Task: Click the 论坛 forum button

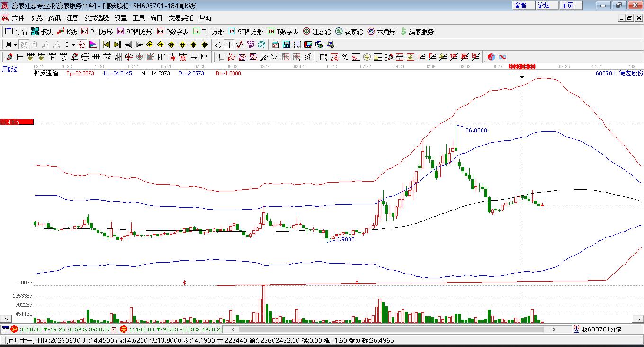Action: [546, 5]
